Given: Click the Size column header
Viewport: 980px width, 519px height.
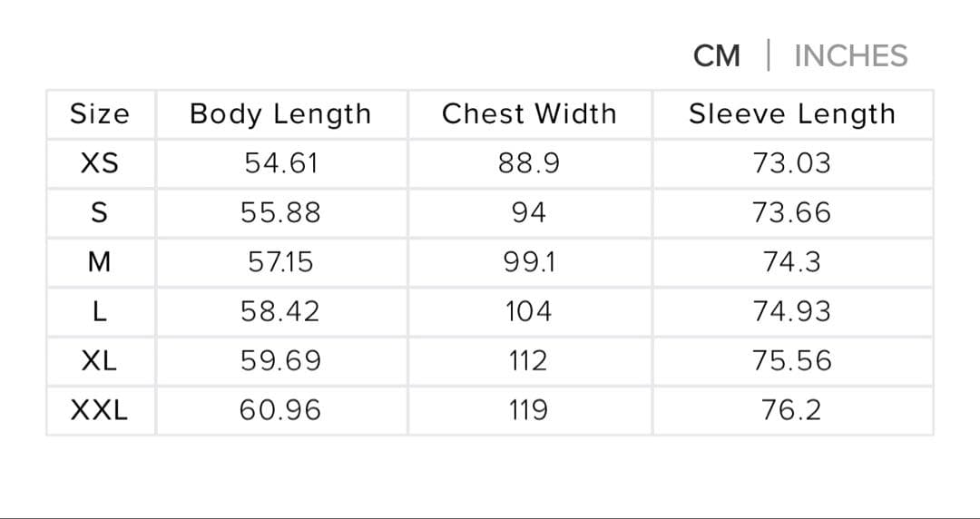Looking at the screenshot, I should click(x=100, y=114).
